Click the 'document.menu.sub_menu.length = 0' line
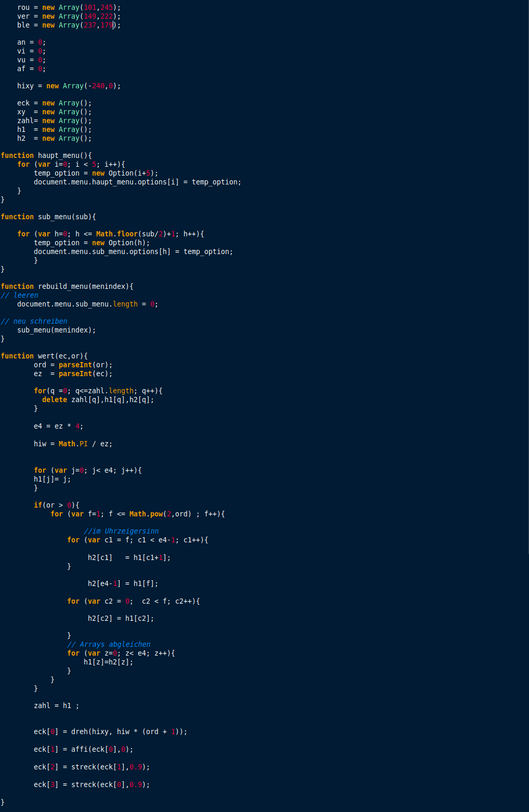This screenshot has width=529, height=812. point(87,304)
